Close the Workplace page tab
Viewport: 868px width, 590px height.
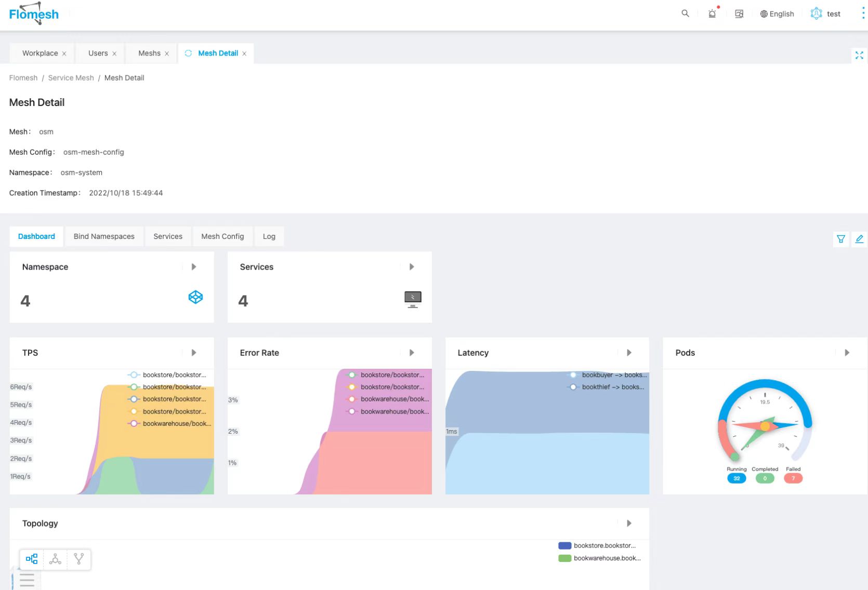pos(64,53)
